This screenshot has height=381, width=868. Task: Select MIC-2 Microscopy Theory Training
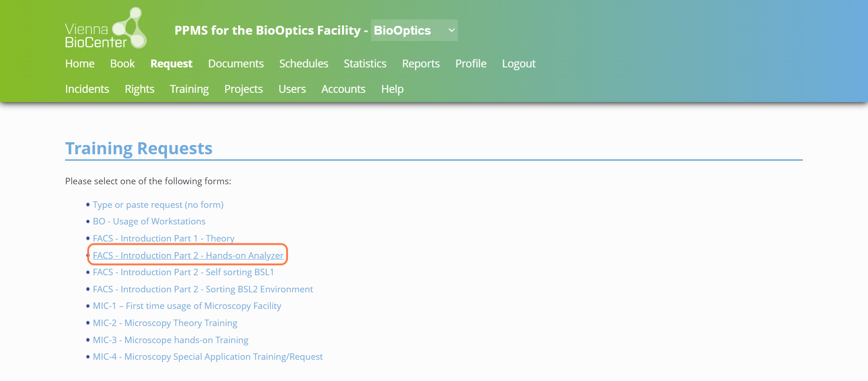click(165, 323)
